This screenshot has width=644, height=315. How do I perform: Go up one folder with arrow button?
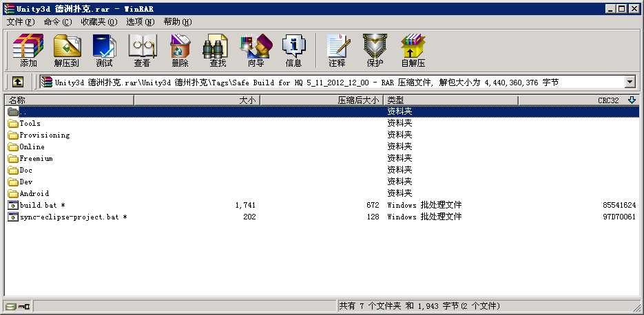click(17, 83)
